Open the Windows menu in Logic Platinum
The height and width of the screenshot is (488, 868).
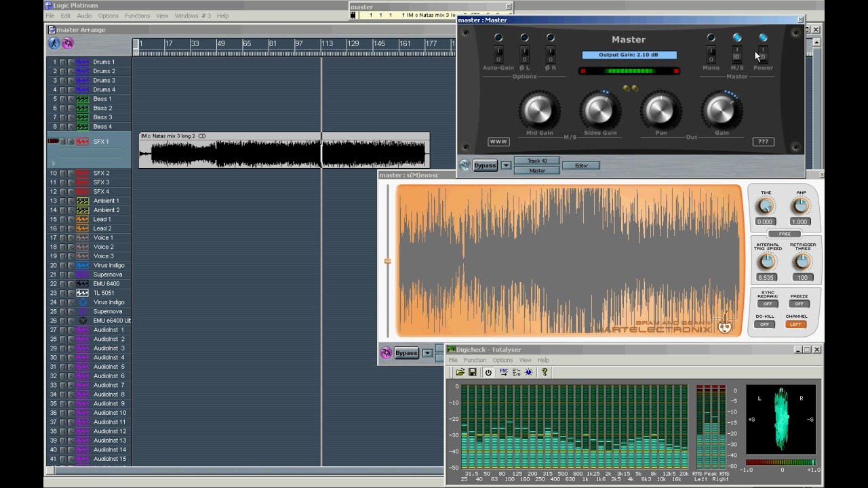point(192,16)
